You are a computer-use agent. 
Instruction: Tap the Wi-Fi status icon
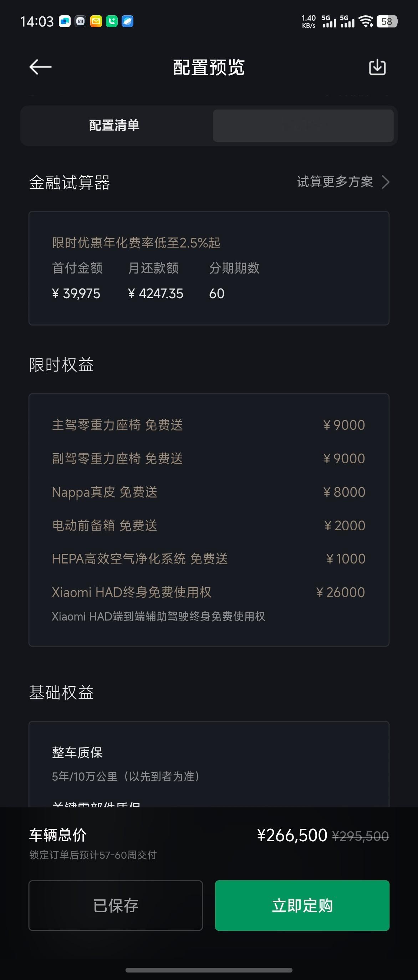coord(366,21)
